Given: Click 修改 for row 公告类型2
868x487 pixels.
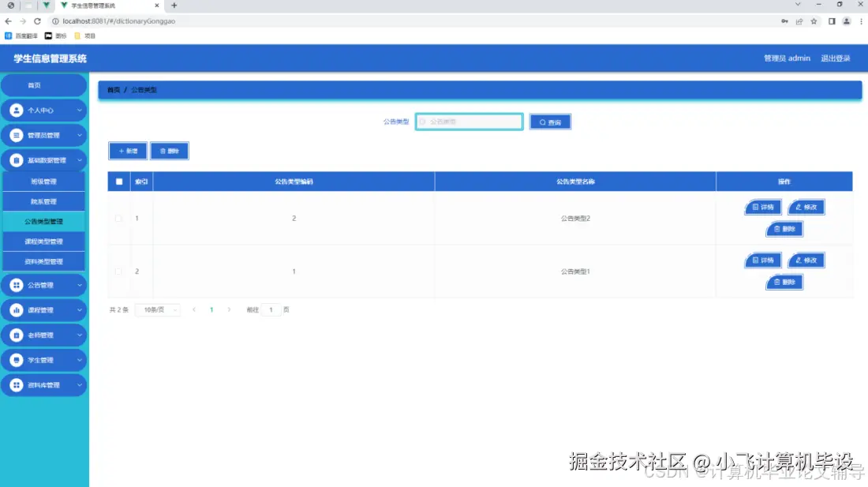Looking at the screenshot, I should [x=806, y=207].
